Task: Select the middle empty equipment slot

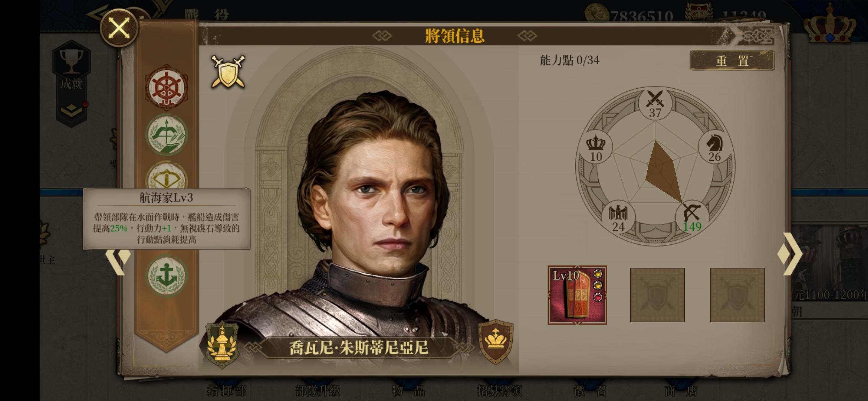Action: [x=657, y=295]
